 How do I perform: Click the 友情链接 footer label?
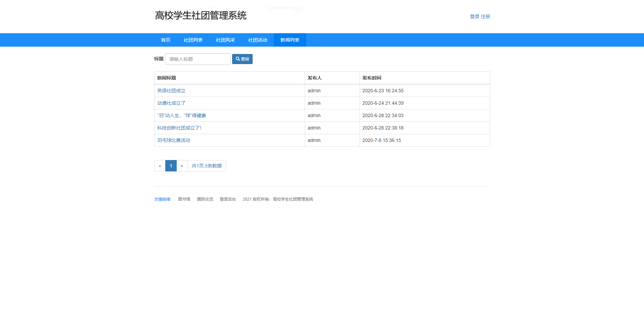click(x=163, y=199)
